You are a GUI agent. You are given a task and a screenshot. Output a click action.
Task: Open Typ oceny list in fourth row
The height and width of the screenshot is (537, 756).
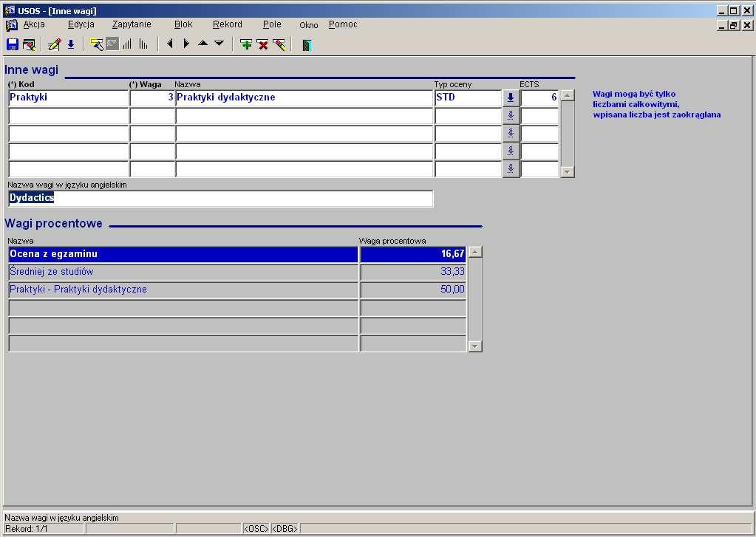tap(511, 151)
